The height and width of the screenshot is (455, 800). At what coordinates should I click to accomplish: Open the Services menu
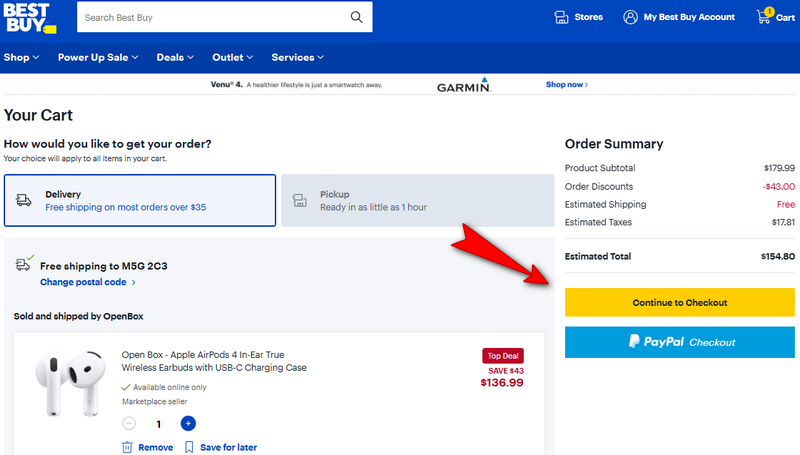(298, 57)
